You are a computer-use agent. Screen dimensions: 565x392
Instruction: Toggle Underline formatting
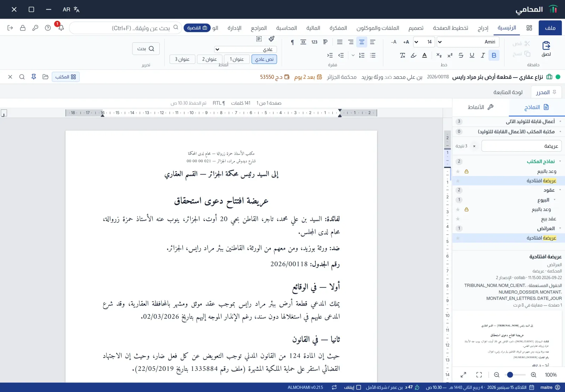pyautogui.click(x=472, y=55)
